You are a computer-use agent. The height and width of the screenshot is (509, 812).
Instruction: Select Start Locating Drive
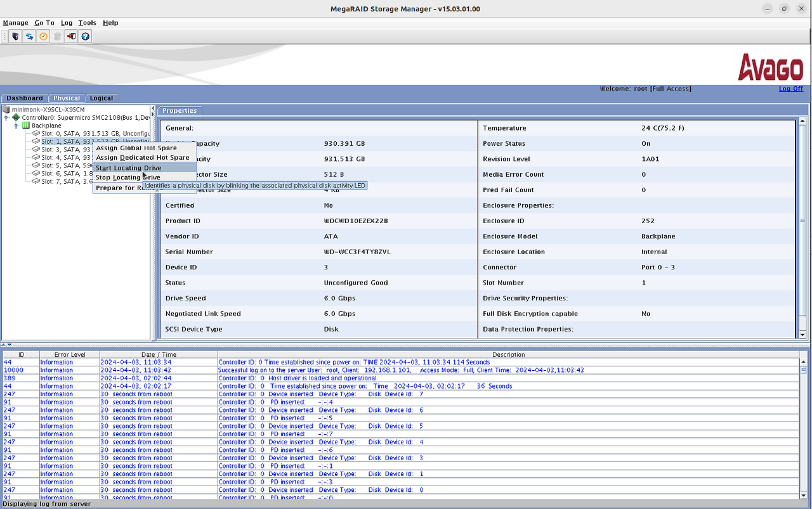coord(145,168)
